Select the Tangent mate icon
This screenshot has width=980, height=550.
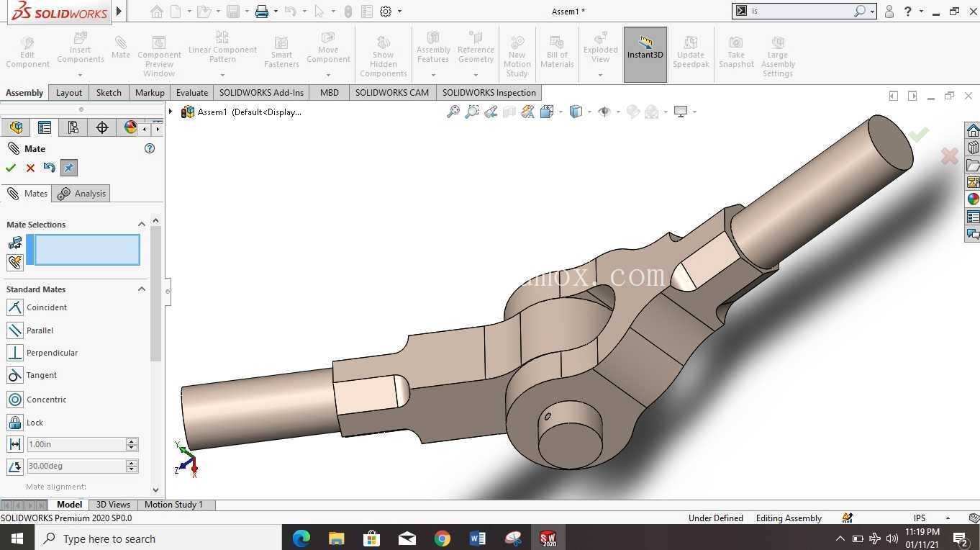[15, 375]
